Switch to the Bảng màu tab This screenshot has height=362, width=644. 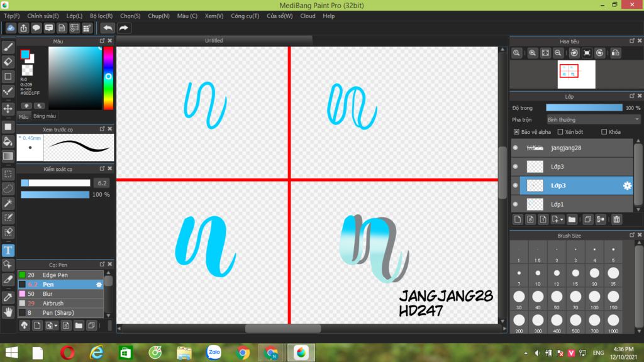click(x=45, y=116)
